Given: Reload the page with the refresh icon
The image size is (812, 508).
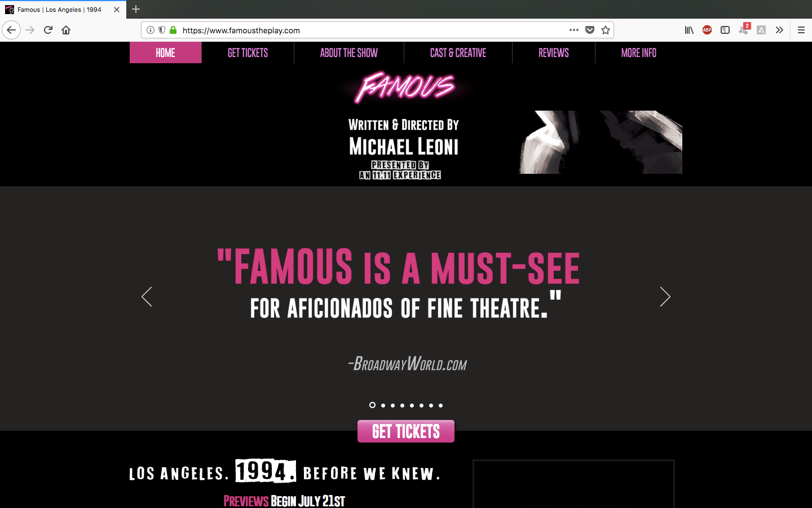Looking at the screenshot, I should coord(48,30).
